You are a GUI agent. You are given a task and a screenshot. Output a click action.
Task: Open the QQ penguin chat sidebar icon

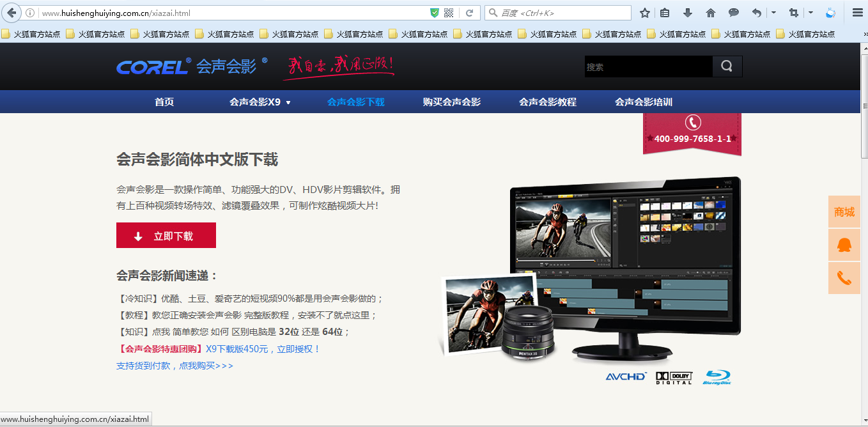844,245
